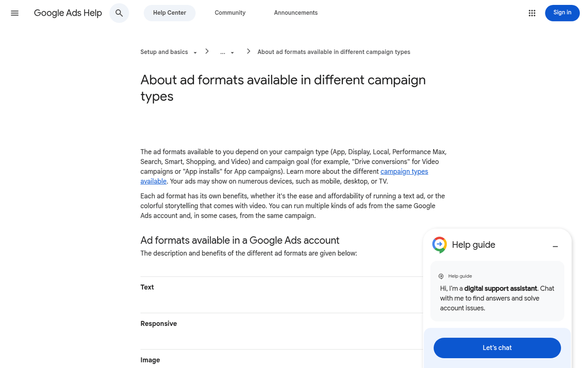Go to the Community tab
This screenshot has height=368, width=588.
pos(230,13)
